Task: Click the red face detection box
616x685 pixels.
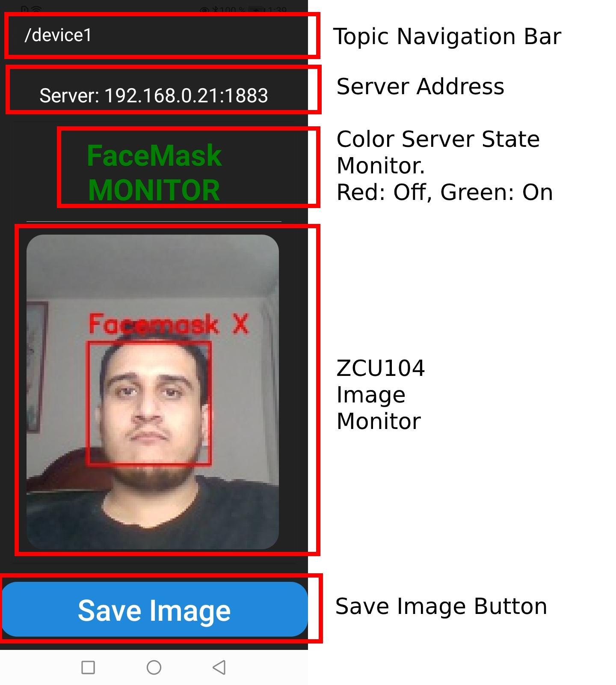Action: 149,403
